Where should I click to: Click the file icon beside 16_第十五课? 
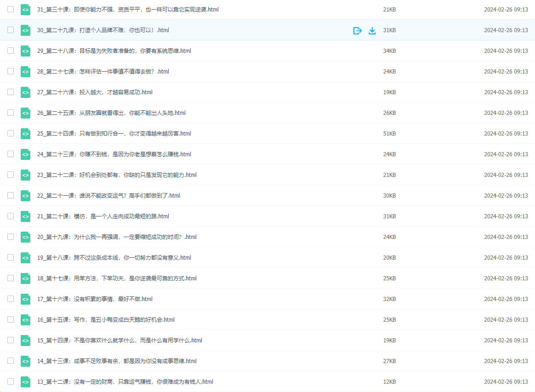25,320
